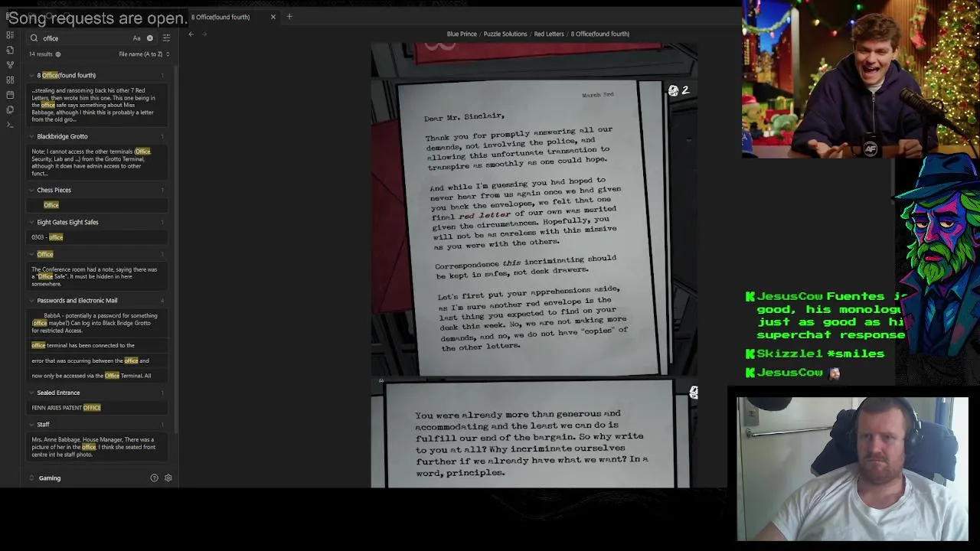
Task: Open today's daily note calendar icon
Action: click(x=10, y=95)
